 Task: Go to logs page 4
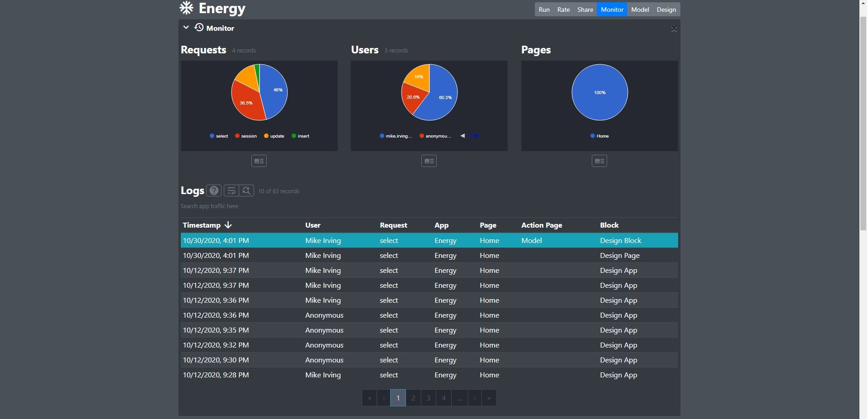pos(444,398)
